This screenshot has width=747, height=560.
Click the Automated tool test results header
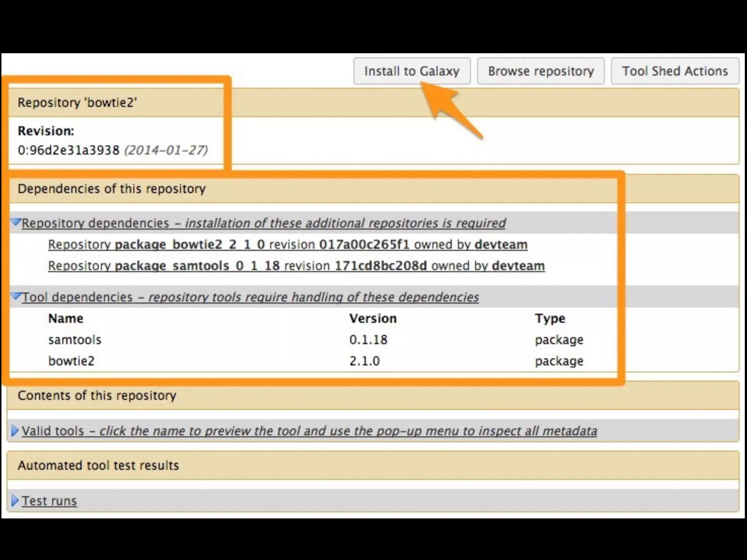pyautogui.click(x=98, y=466)
